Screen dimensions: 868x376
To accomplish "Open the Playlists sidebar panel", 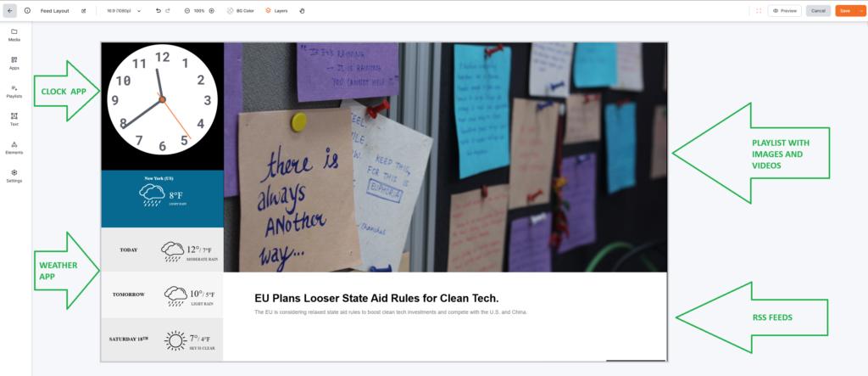I will pos(14,92).
